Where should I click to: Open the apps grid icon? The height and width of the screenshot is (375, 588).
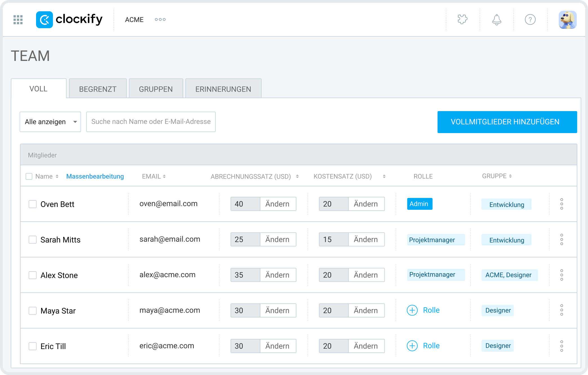click(17, 19)
